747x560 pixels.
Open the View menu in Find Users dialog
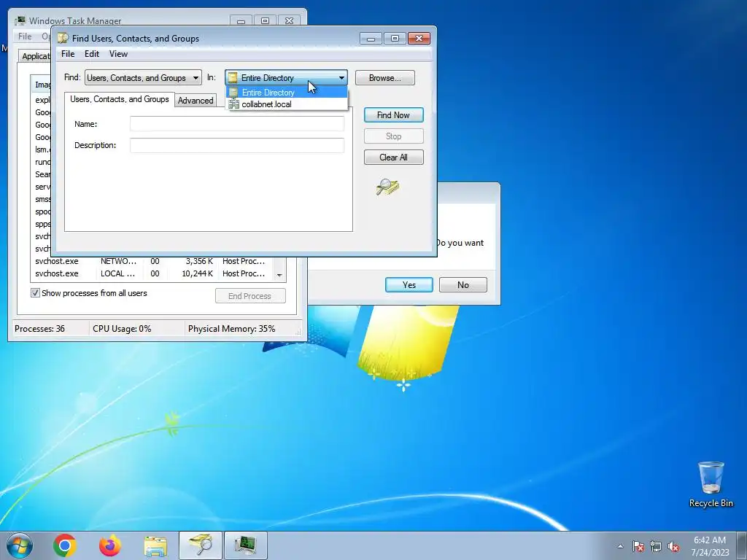tap(118, 54)
